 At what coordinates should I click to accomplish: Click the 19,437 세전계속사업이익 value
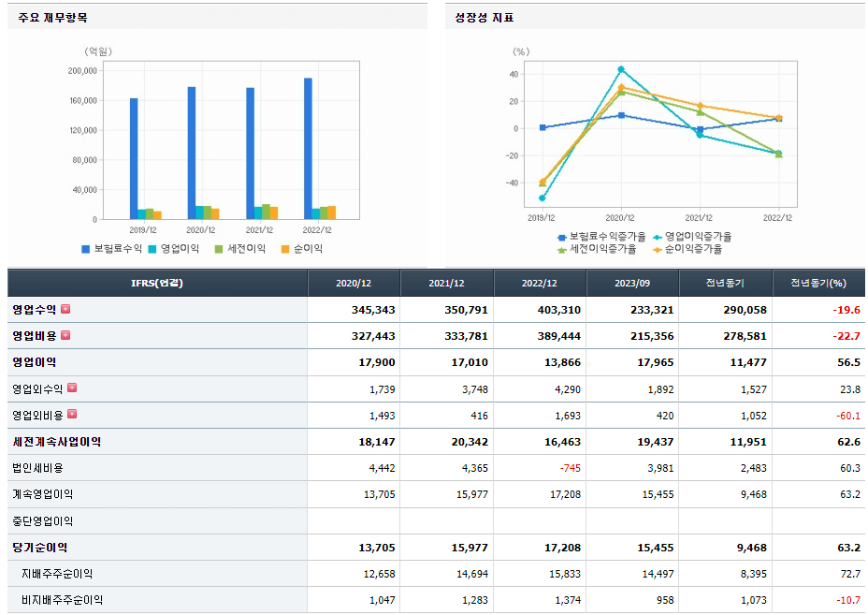[x=656, y=442]
